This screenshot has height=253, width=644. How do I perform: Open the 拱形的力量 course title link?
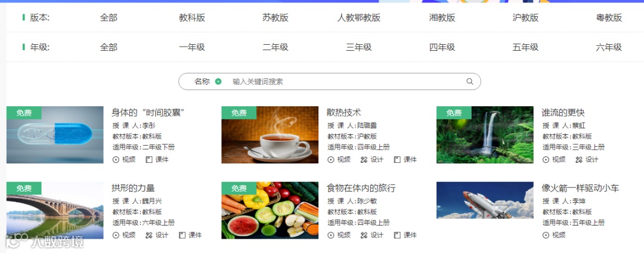tap(133, 188)
